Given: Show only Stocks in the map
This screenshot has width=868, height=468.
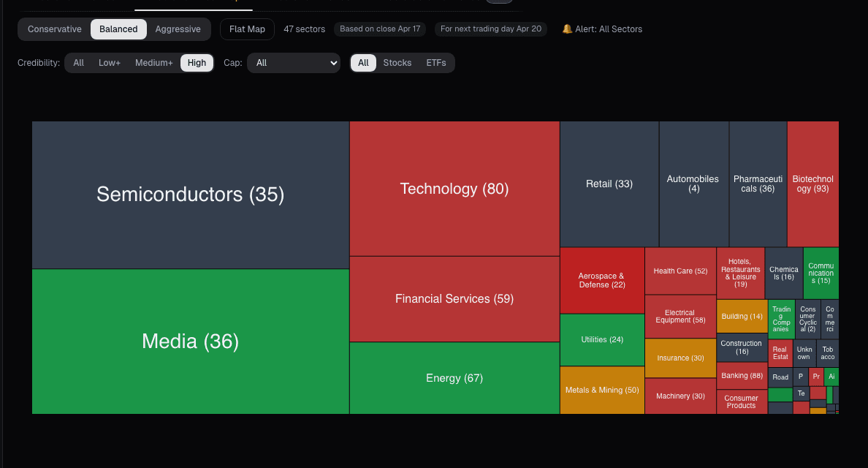Looking at the screenshot, I should (x=397, y=63).
